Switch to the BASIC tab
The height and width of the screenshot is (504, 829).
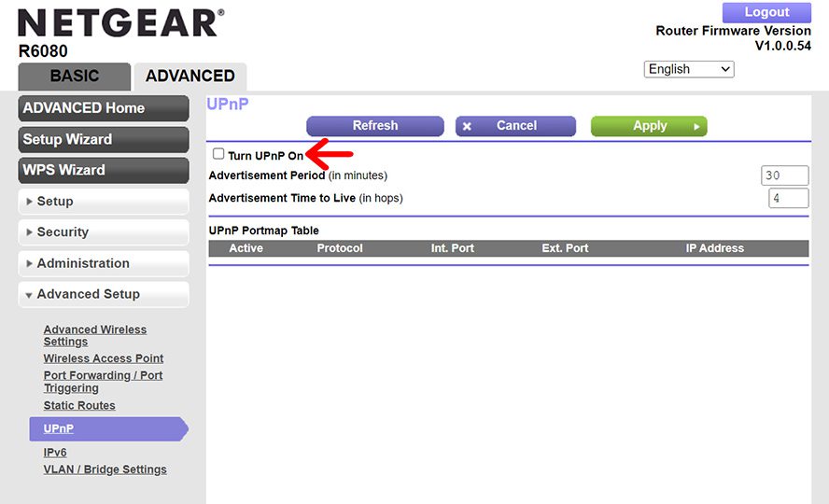click(x=74, y=77)
